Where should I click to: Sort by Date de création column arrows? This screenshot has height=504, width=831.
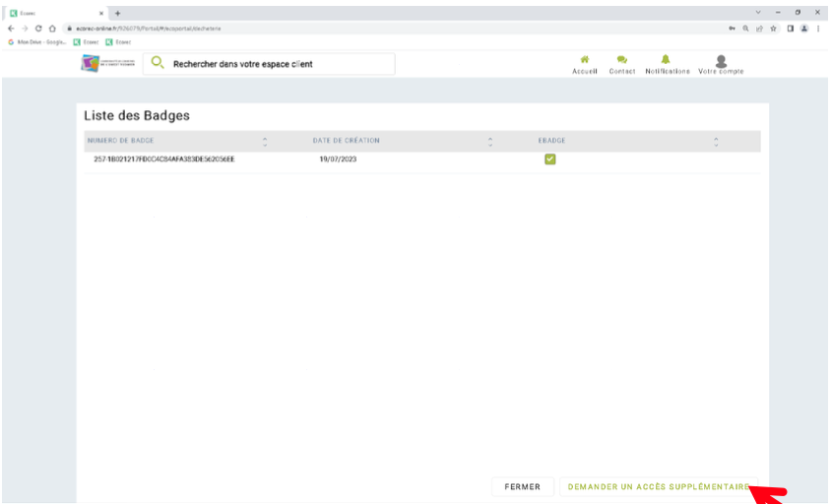click(x=490, y=141)
